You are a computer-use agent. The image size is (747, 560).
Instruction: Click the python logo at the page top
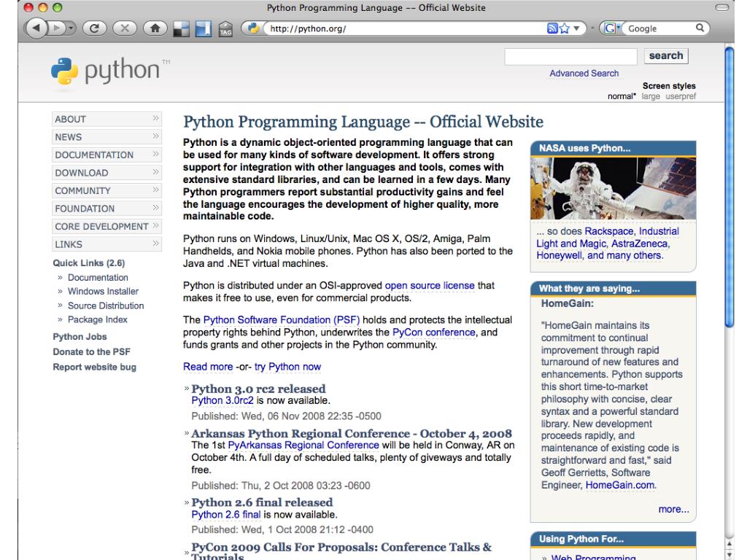pos(110,72)
